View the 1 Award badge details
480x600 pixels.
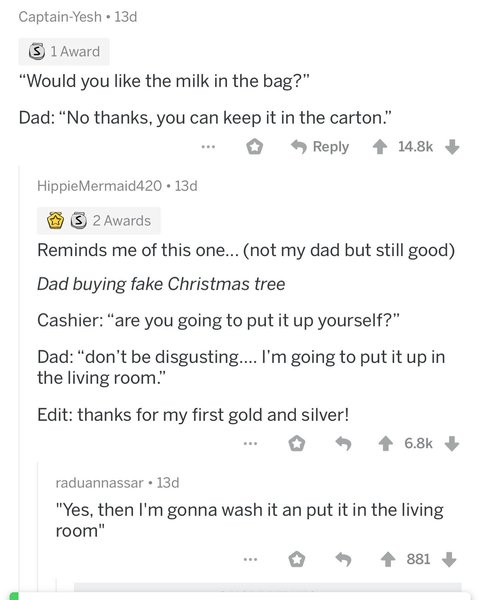point(64,52)
